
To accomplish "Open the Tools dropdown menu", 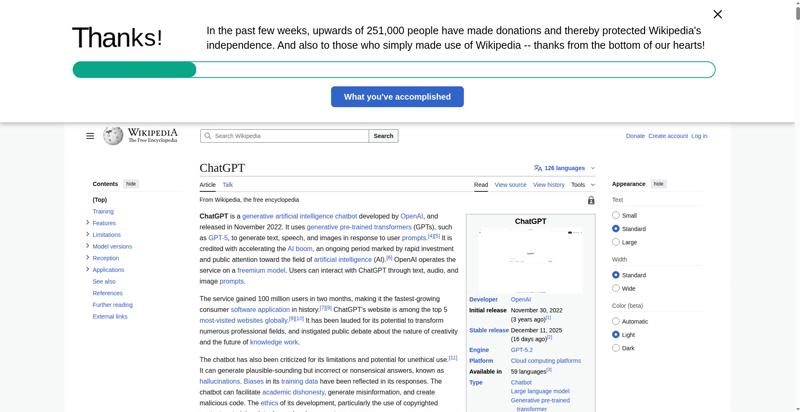I will click(582, 185).
